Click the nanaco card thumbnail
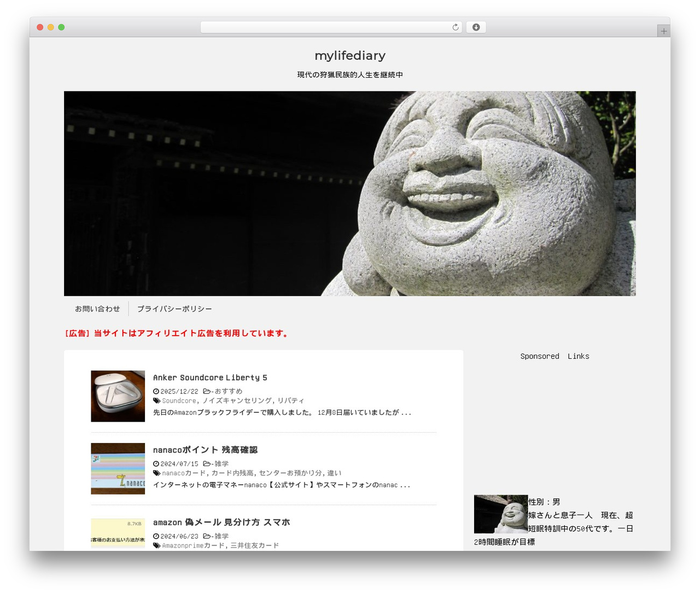The width and height of the screenshot is (700, 593). point(118,469)
